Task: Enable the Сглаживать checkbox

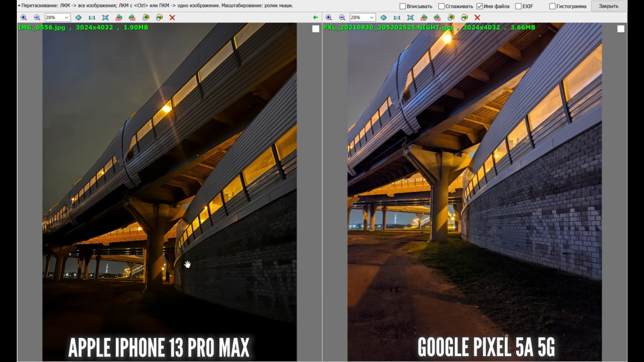Action: (441, 6)
